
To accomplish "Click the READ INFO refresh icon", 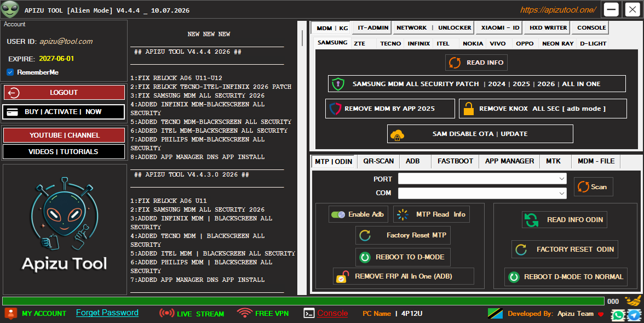I will coord(455,63).
